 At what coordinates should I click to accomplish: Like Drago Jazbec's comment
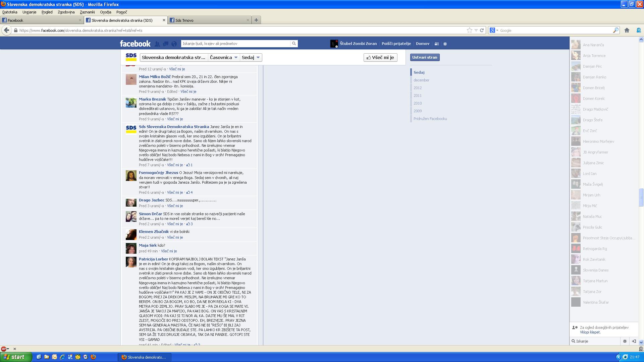[x=175, y=206]
